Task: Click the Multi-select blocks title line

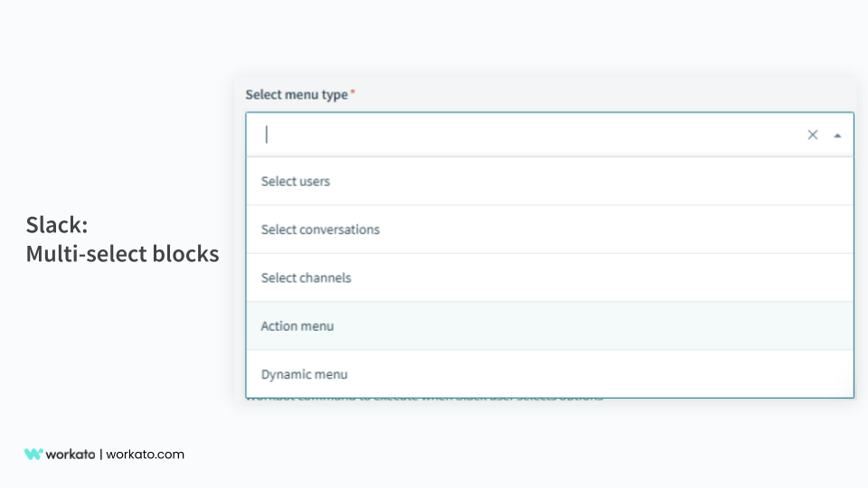Action: pyautogui.click(x=122, y=254)
